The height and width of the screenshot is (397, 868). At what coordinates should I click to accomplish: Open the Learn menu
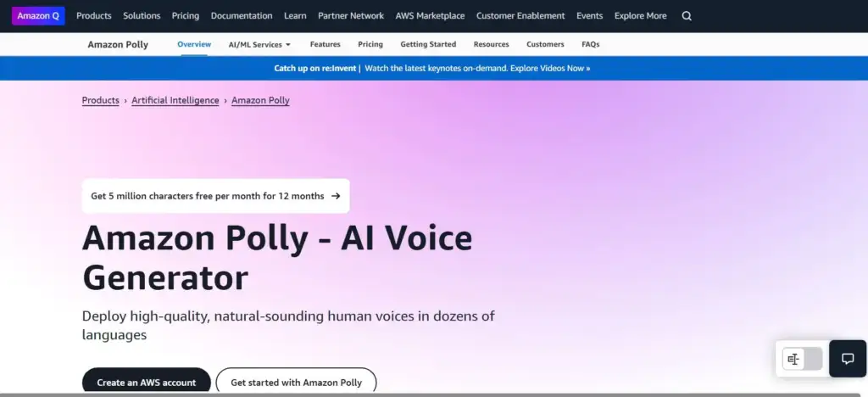point(295,16)
